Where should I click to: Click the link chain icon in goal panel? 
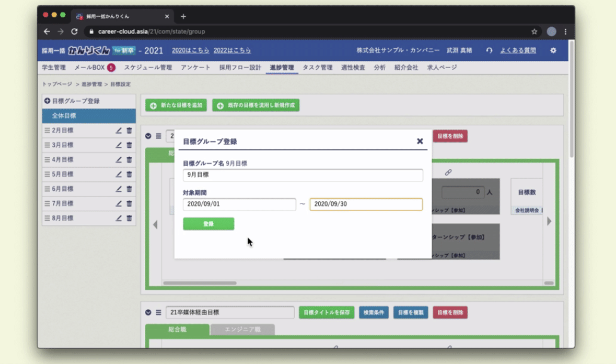(448, 172)
